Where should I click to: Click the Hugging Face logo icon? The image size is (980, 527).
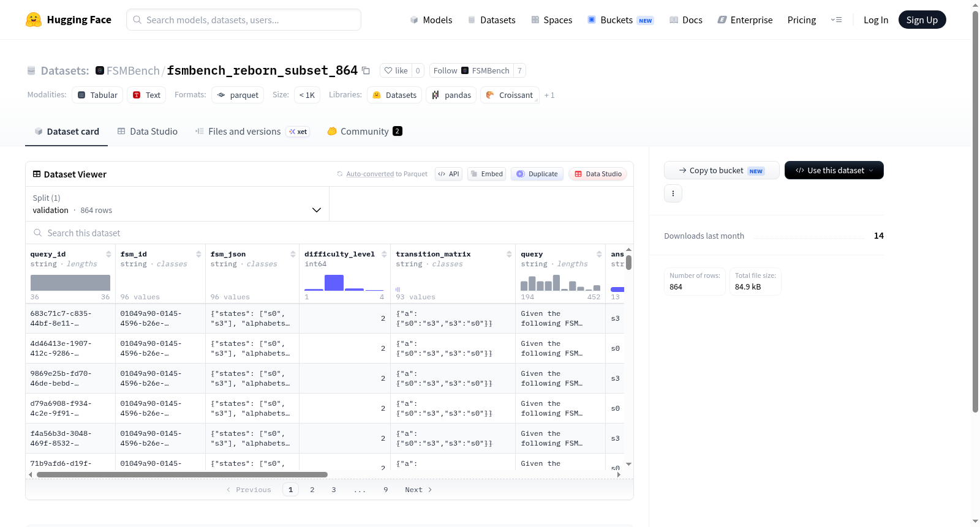(x=34, y=20)
